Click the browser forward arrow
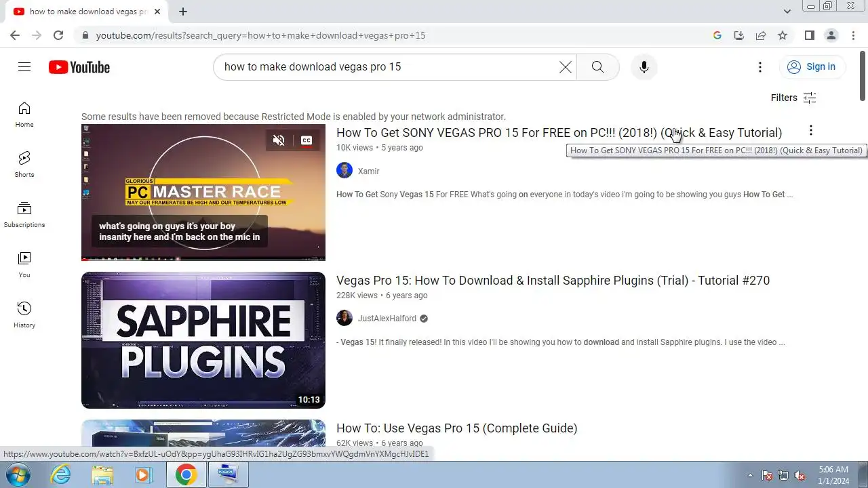 pos(37,35)
